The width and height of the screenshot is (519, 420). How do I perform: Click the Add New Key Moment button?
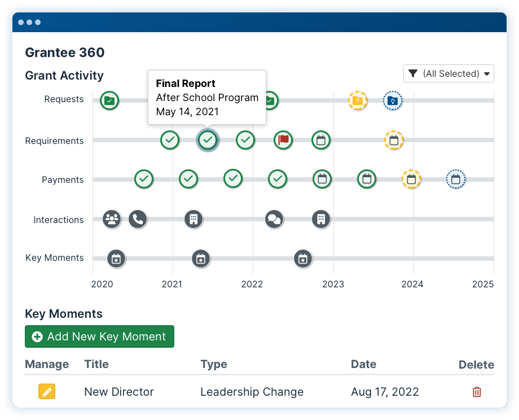(99, 336)
